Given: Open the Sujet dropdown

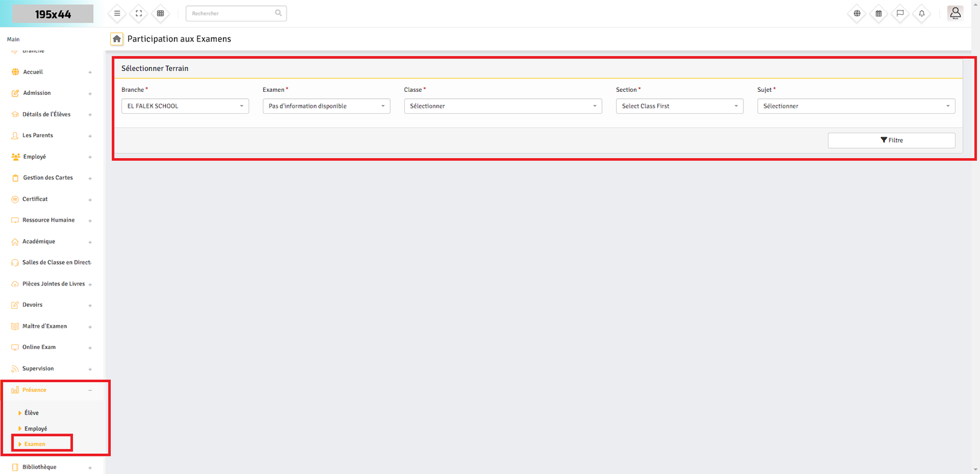Looking at the screenshot, I should pyautogui.click(x=856, y=106).
